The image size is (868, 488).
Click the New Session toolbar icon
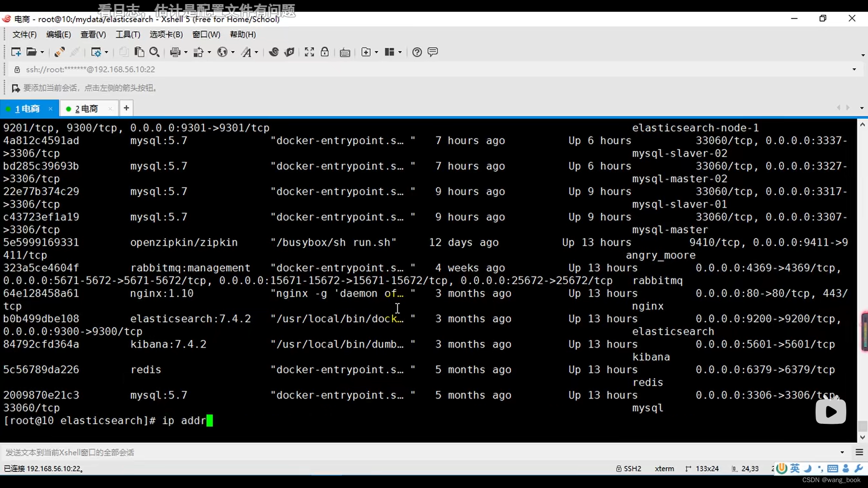16,52
